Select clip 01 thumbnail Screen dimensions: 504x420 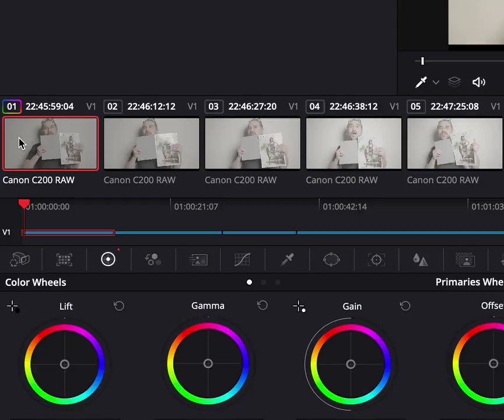pos(51,143)
